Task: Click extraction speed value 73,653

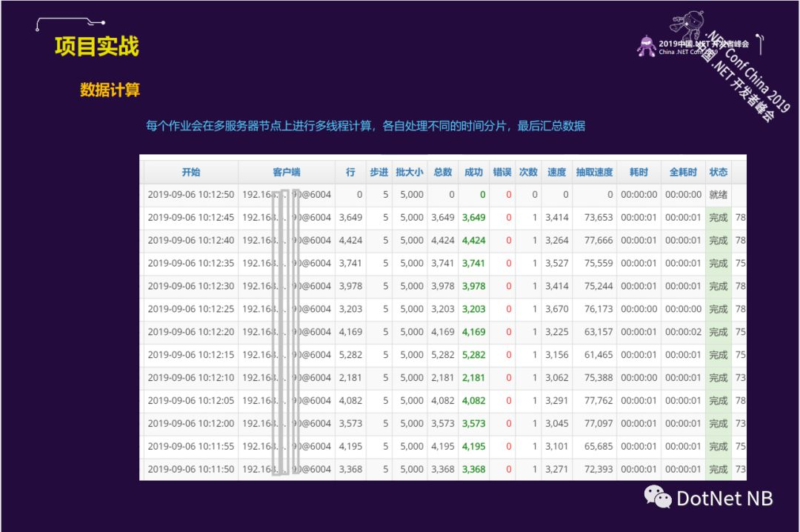Action: [x=599, y=218]
